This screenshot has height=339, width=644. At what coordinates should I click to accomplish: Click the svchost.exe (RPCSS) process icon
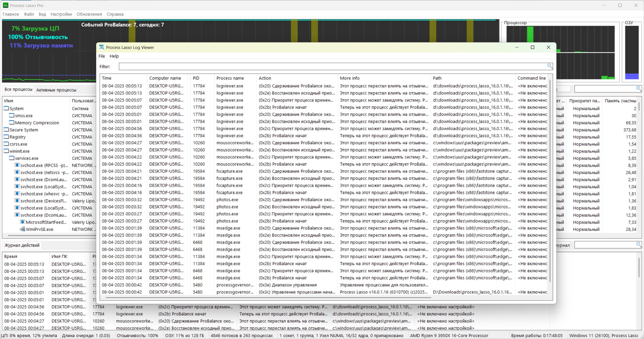(17, 165)
